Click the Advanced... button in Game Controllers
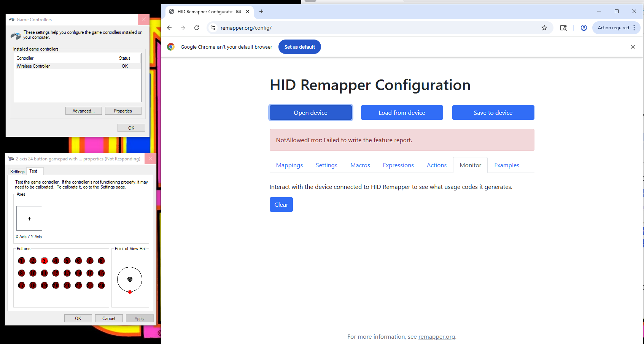 coord(83,111)
